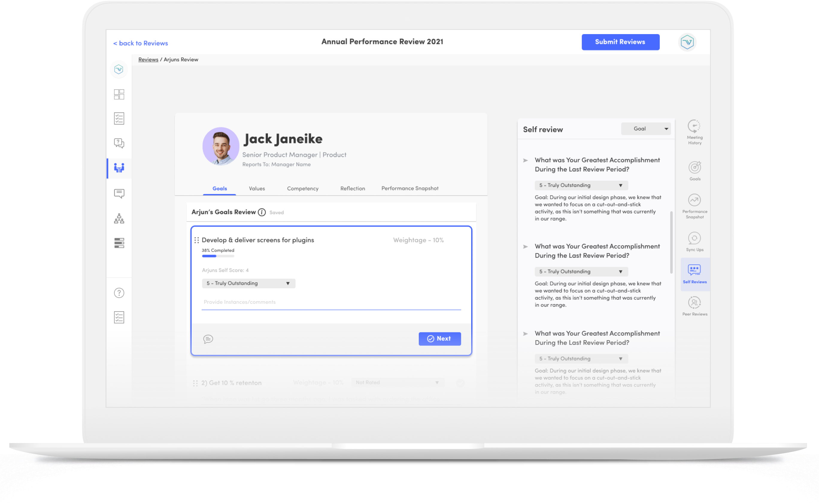Click the comment bubble icon beside Next

208,339
